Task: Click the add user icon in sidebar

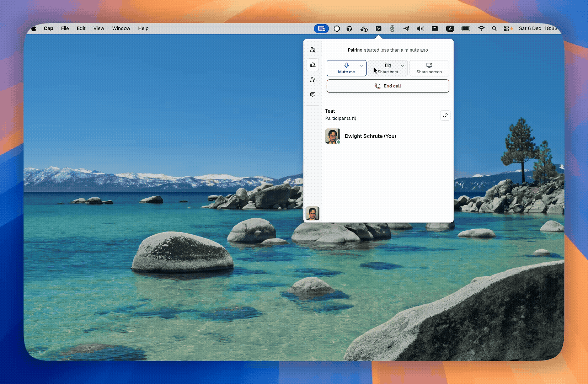Action: point(312,80)
